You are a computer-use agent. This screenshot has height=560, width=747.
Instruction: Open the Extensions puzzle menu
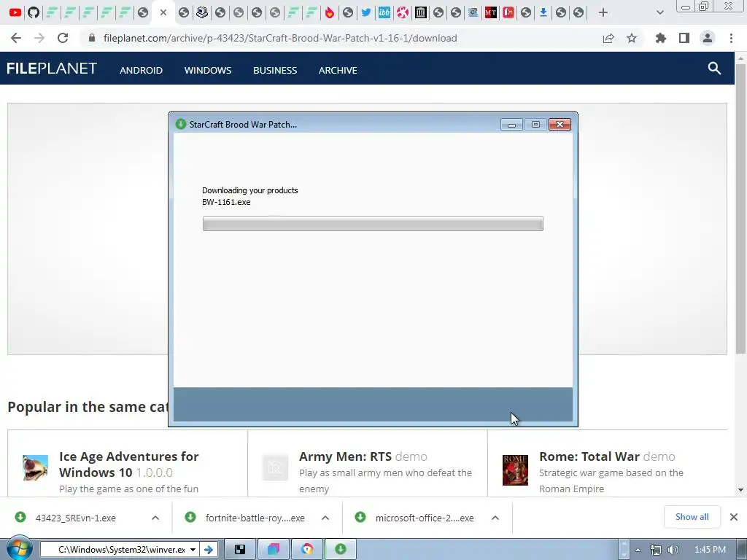click(x=661, y=38)
